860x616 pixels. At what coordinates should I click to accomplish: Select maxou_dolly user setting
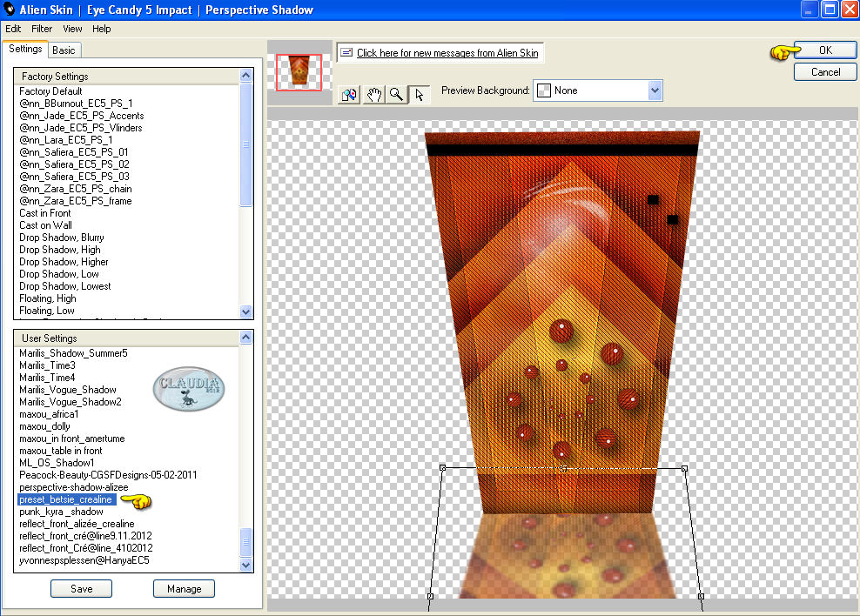click(x=44, y=425)
